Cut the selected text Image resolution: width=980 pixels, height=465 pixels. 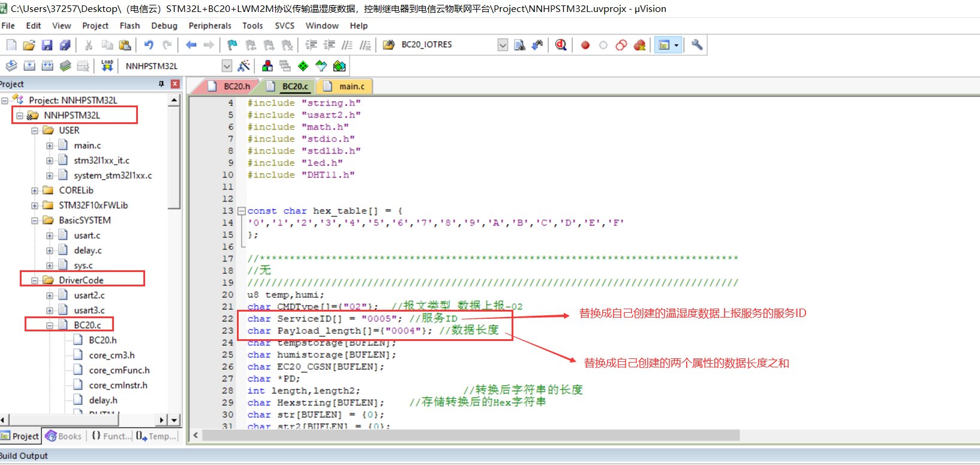tap(89, 45)
